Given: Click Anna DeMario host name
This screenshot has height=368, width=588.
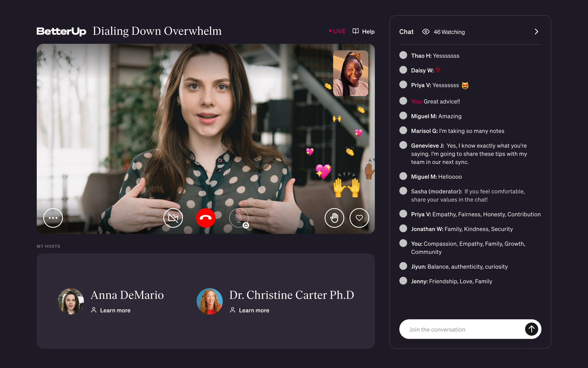Looking at the screenshot, I should pyautogui.click(x=127, y=295).
